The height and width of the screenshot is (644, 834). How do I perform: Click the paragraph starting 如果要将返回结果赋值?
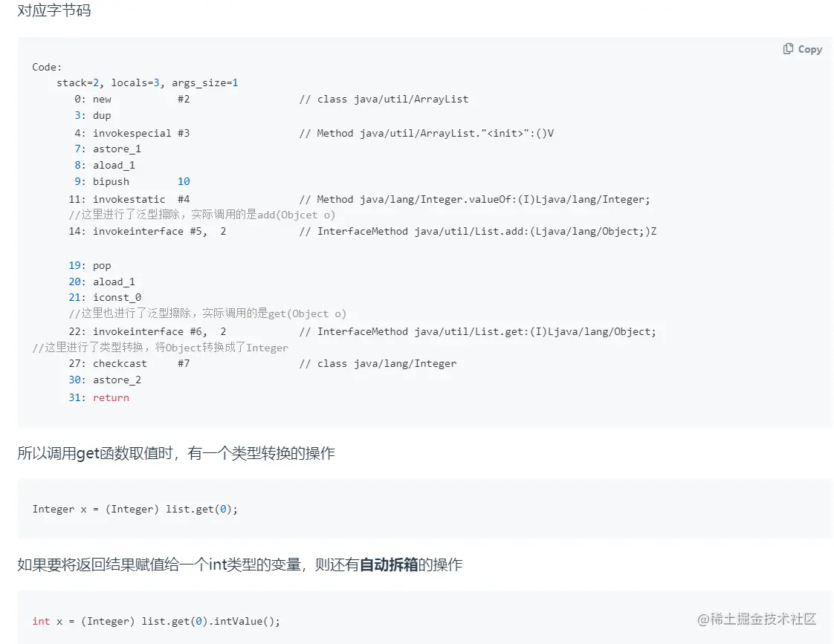click(x=240, y=565)
